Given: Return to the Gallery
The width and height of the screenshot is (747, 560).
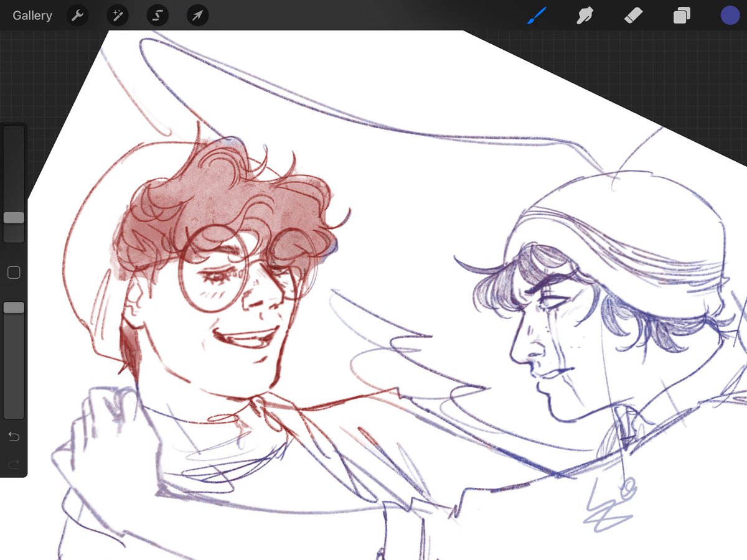Looking at the screenshot, I should pyautogui.click(x=32, y=16).
